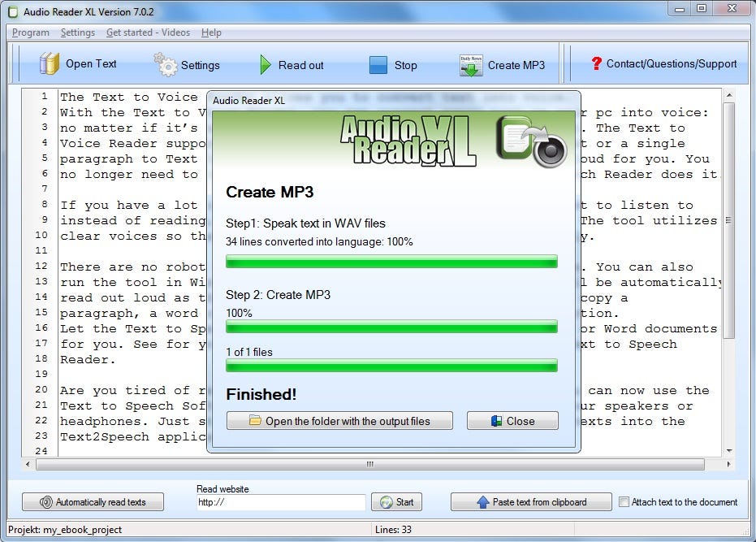Click line number 7 in the gutter
This screenshot has width=756, height=542.
pos(45,189)
